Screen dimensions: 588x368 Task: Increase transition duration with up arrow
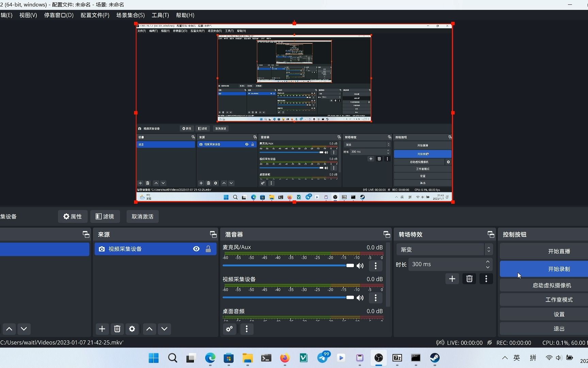tap(488, 262)
